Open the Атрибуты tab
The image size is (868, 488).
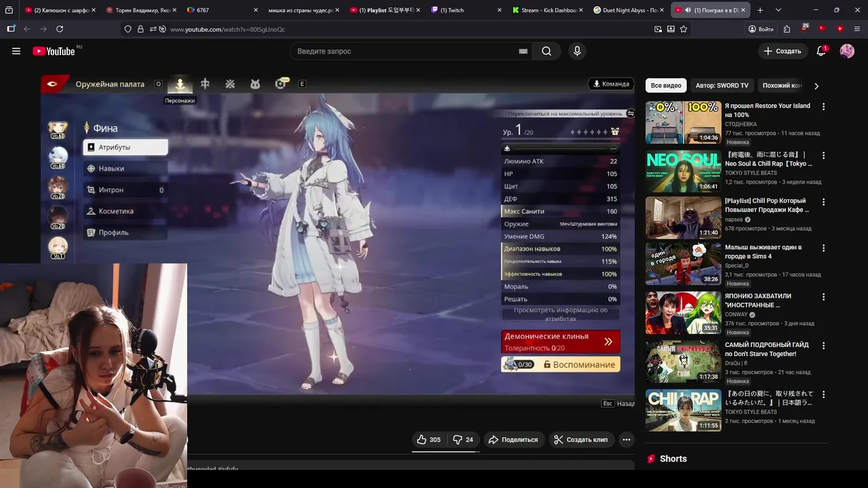click(125, 147)
